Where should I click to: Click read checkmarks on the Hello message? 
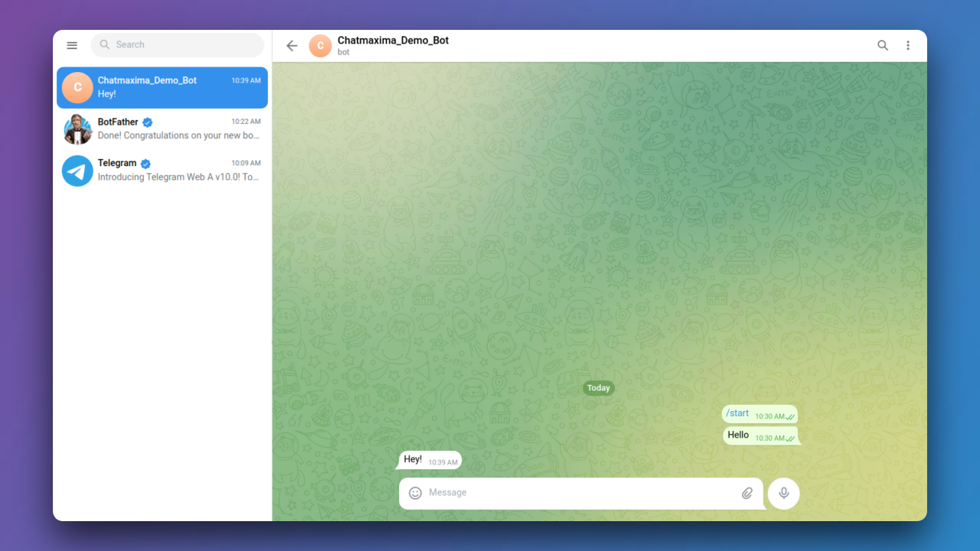790,439
